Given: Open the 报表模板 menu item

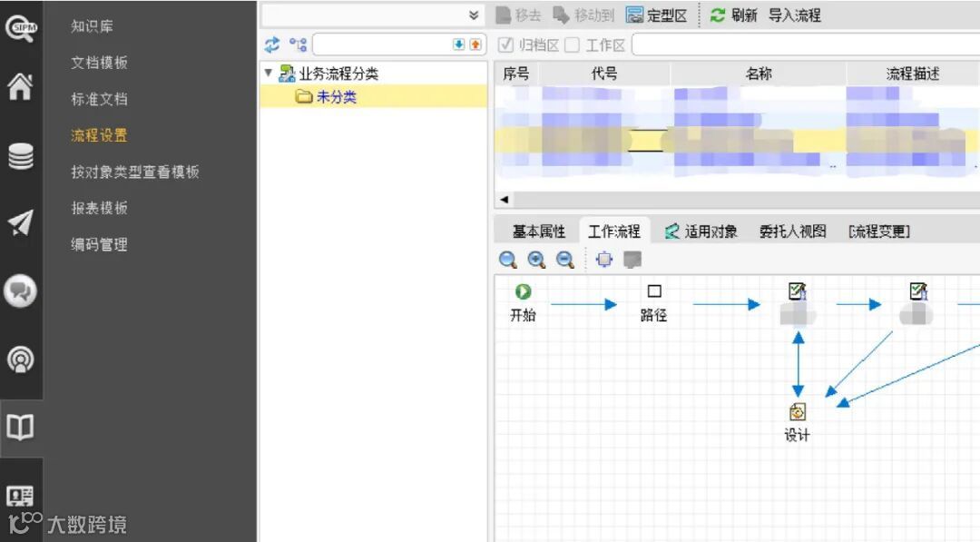Looking at the screenshot, I should (x=100, y=208).
